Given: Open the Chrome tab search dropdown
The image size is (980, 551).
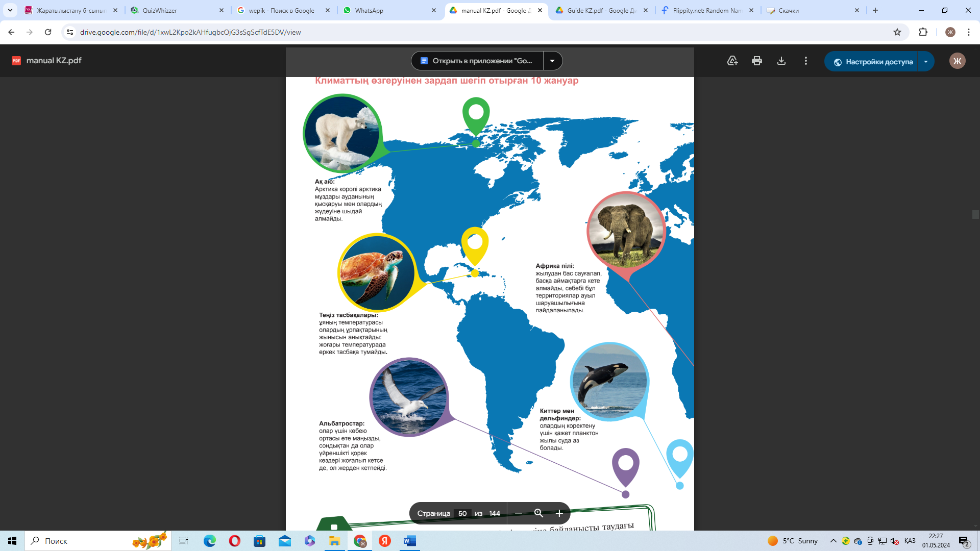Looking at the screenshot, I should (10, 10).
